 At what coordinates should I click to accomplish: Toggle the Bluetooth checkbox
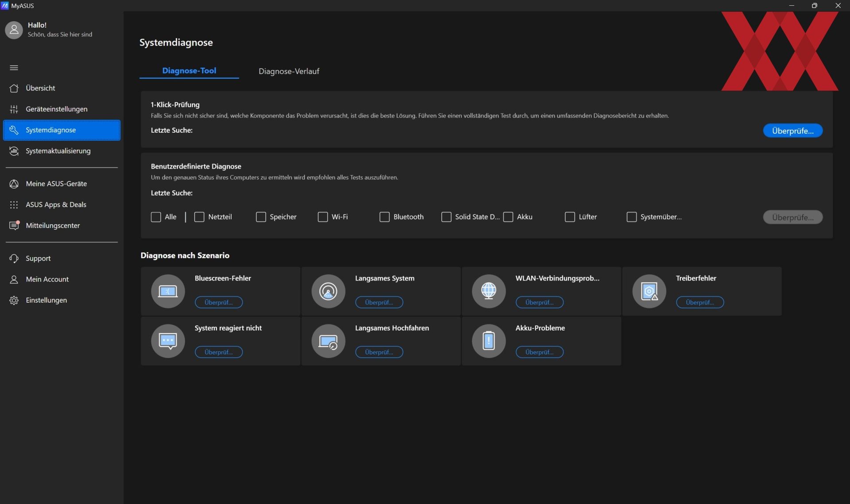[x=384, y=217]
